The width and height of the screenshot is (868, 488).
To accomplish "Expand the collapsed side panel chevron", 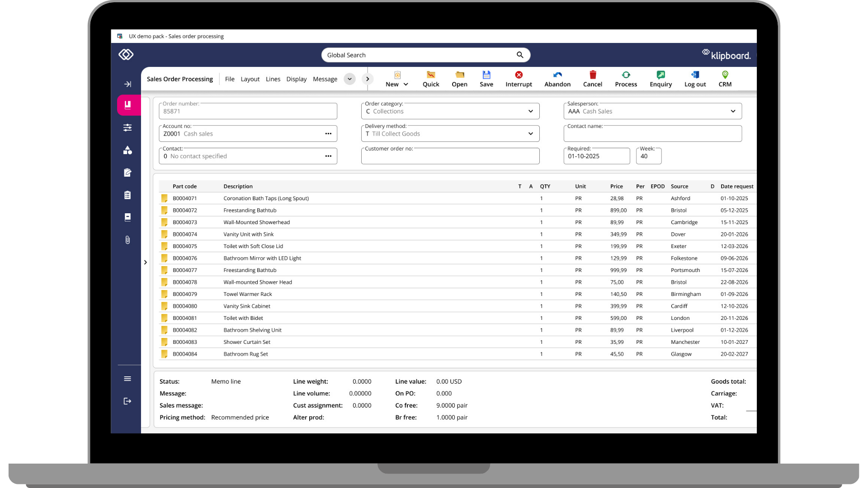I will point(145,263).
